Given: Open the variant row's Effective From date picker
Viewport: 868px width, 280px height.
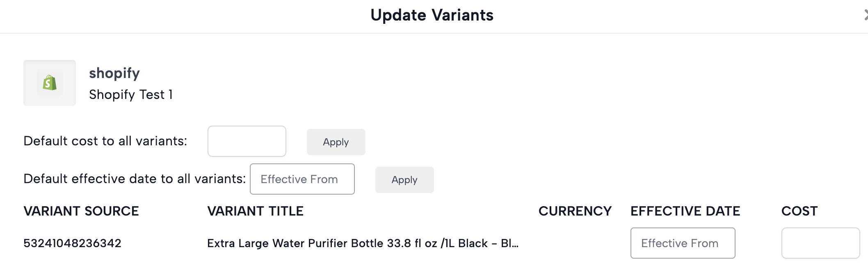Looking at the screenshot, I should coord(683,243).
